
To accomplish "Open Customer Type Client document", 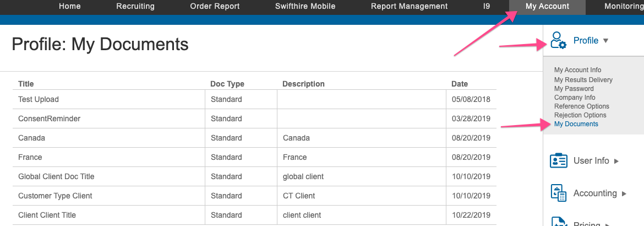I will click(56, 196).
